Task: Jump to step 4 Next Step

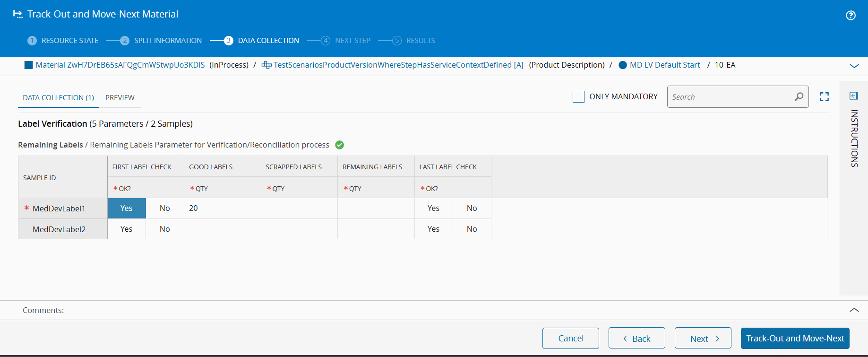Action: 345,41
